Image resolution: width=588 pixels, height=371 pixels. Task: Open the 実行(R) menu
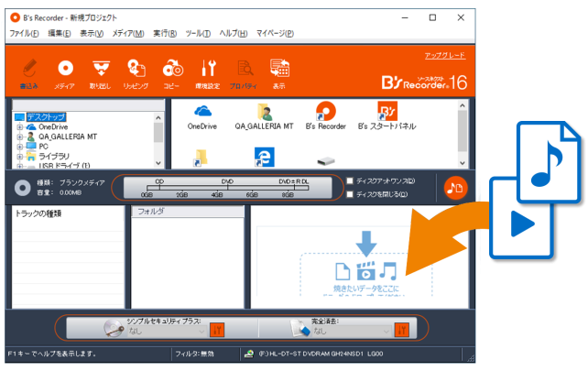165,33
